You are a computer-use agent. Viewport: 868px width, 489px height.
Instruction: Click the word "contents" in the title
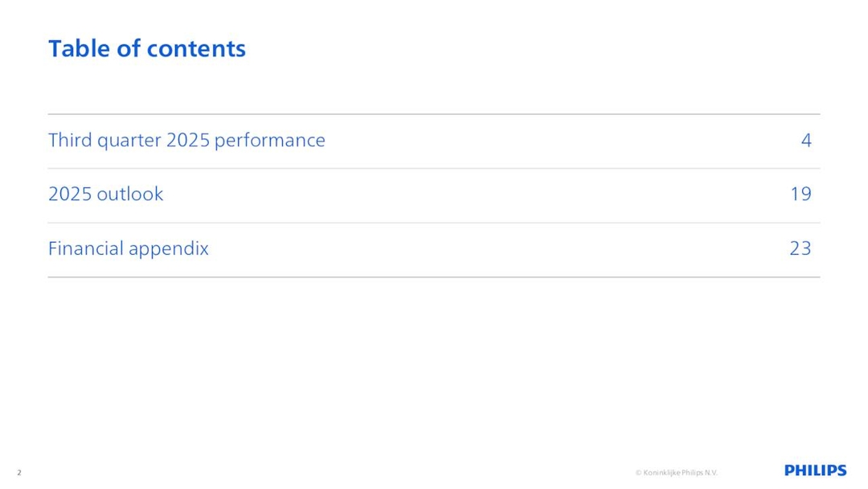(x=195, y=48)
